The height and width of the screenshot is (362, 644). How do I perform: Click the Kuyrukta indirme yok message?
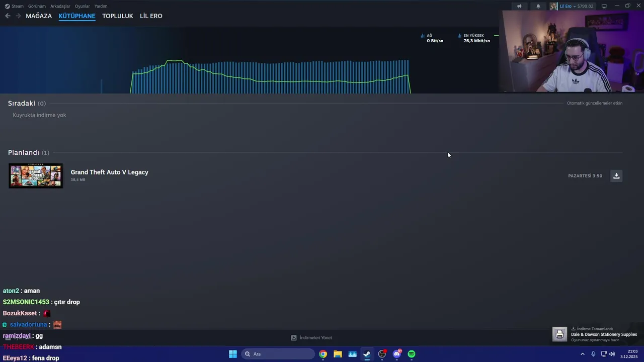pyautogui.click(x=39, y=115)
